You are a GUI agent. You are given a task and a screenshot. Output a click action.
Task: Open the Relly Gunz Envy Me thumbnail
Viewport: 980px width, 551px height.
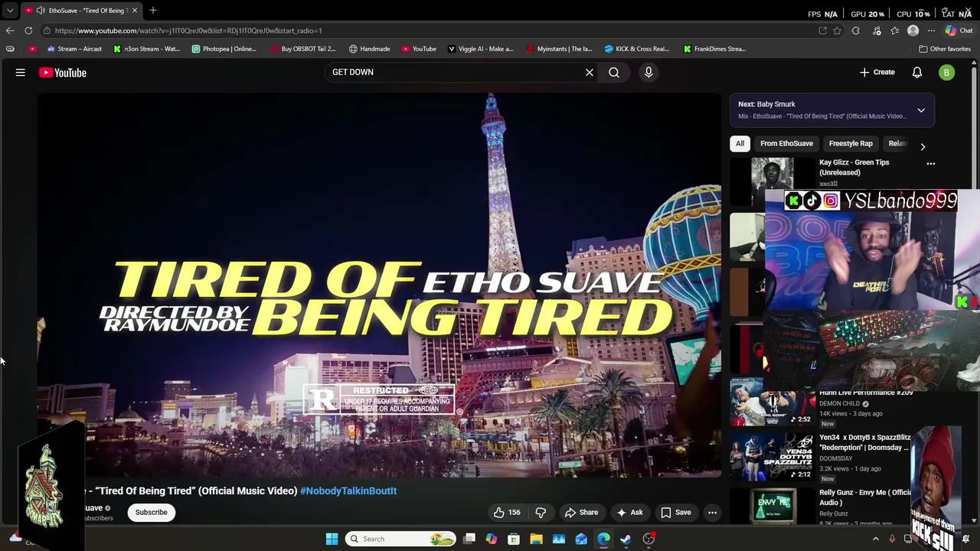pos(773,506)
